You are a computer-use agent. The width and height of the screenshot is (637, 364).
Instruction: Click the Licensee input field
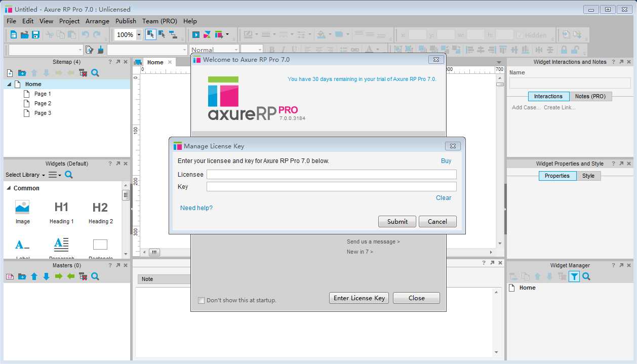click(x=332, y=174)
